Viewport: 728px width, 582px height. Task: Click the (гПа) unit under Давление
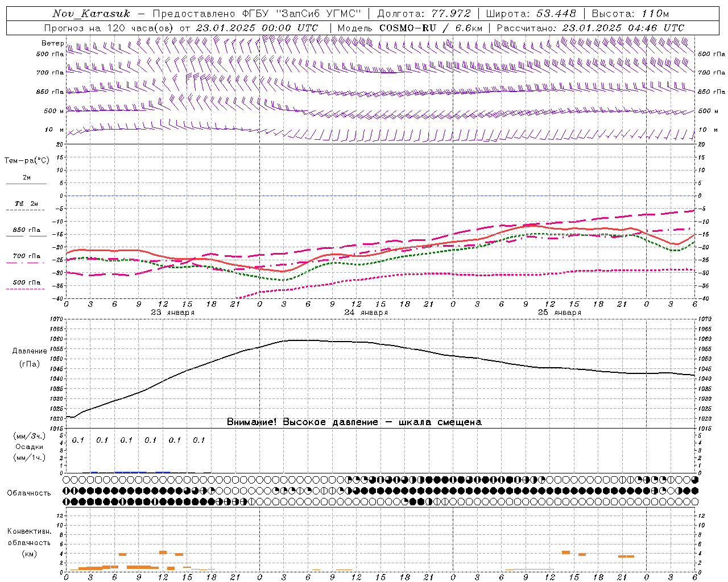click(x=29, y=364)
